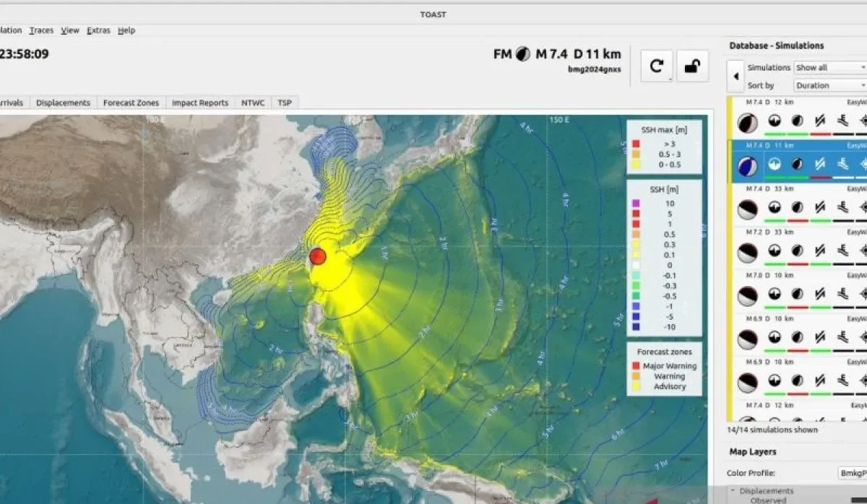
Task: Switch to the Forecast Zones tab
Action: click(x=131, y=103)
